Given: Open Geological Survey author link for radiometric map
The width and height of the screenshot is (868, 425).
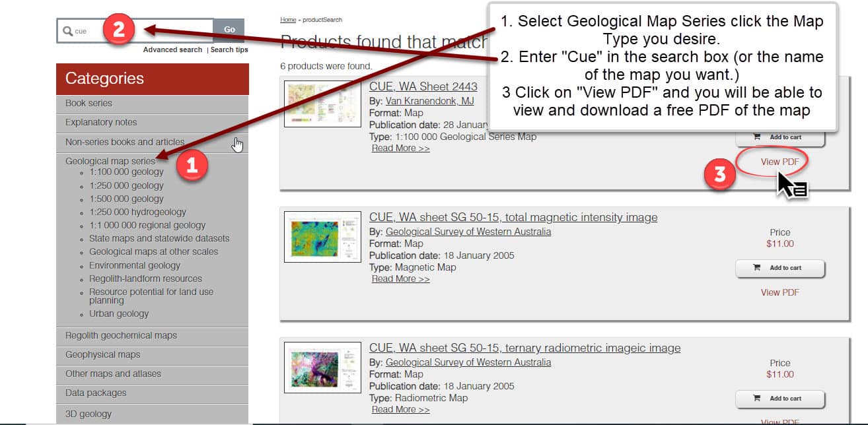Looking at the screenshot, I should tap(468, 362).
